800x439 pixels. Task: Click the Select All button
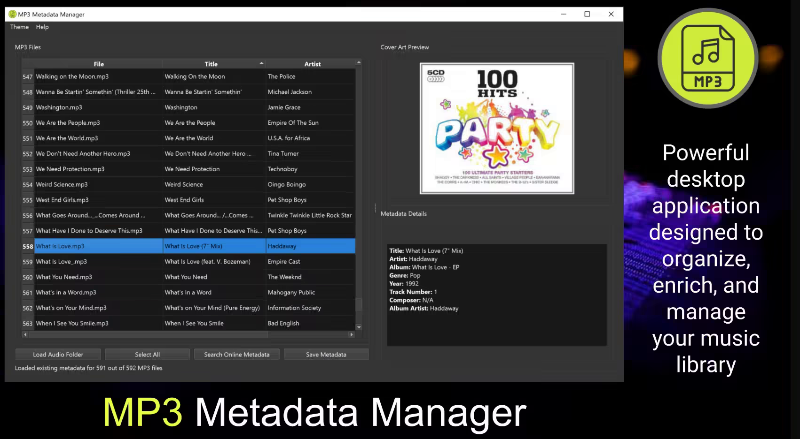click(147, 354)
